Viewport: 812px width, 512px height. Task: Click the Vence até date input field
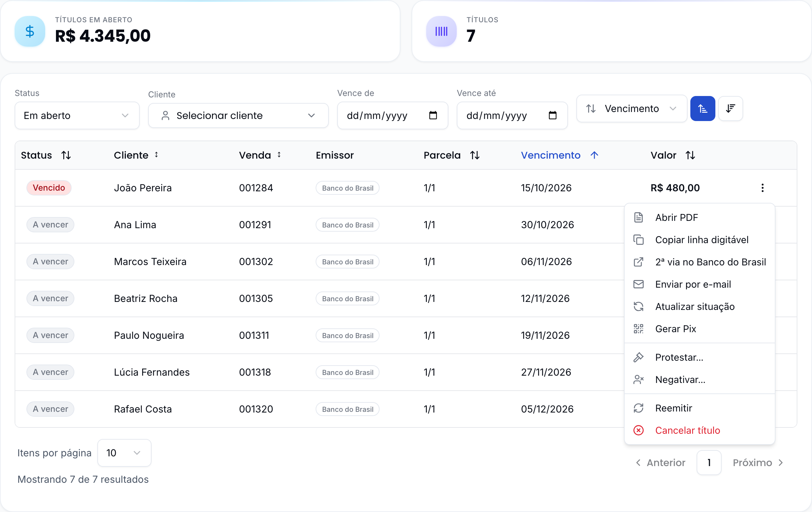512,115
